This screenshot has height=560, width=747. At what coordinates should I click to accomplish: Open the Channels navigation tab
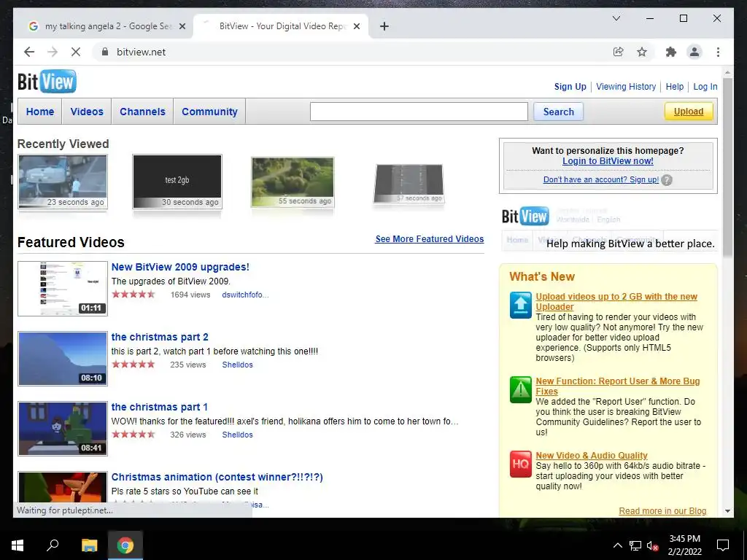coord(142,112)
